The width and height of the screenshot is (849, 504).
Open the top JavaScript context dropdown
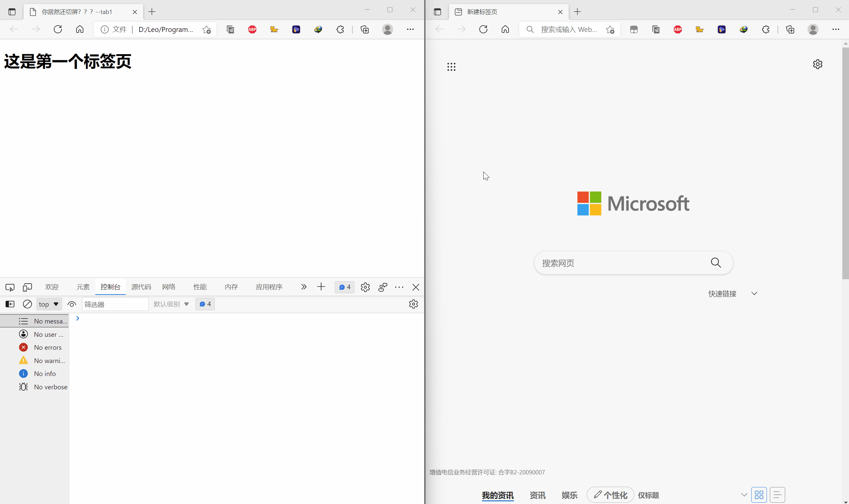pyautogui.click(x=49, y=304)
